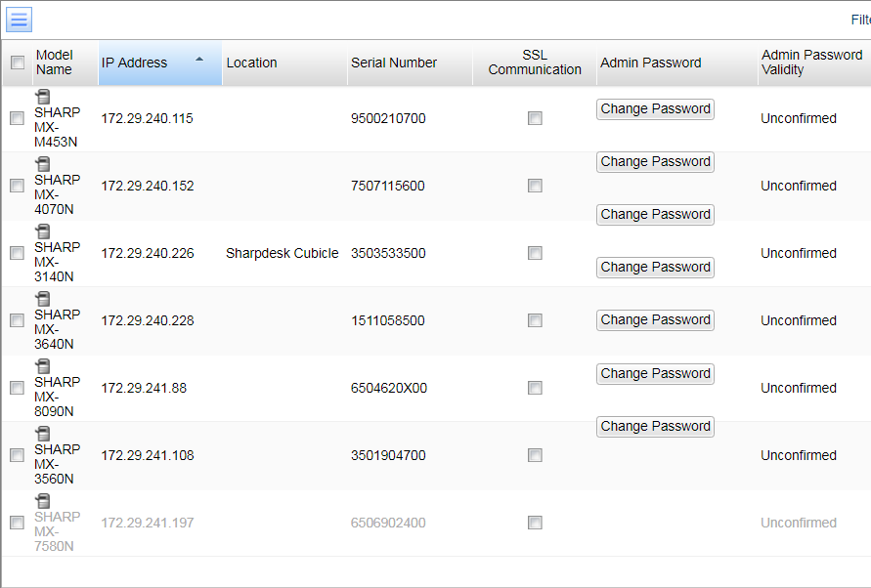Enable SSL Communication for 172.29.241.88
Screen dimensions: 871x588
pos(535,388)
